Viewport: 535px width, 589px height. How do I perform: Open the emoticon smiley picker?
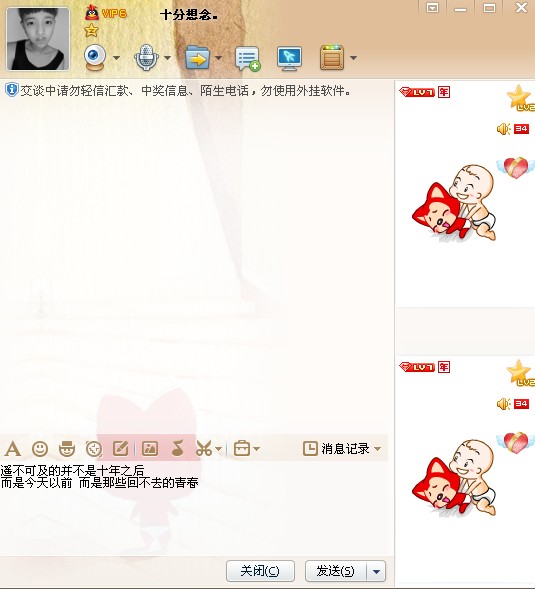coord(40,449)
